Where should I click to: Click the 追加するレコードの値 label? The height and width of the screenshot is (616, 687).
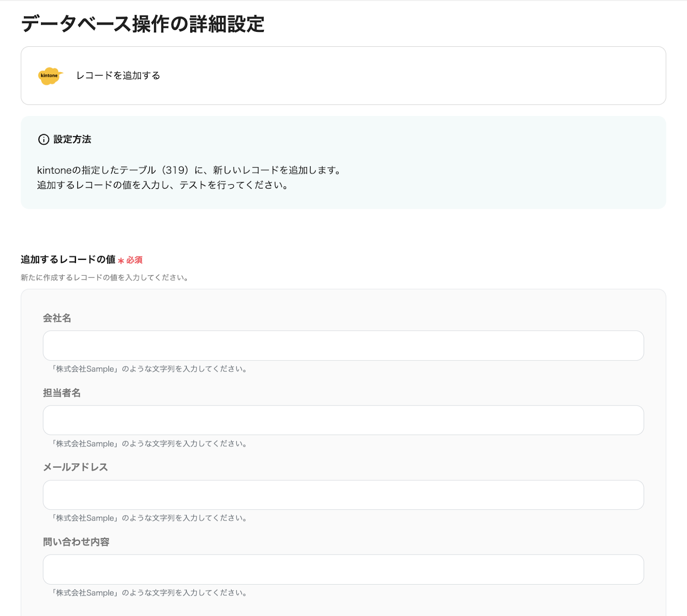click(x=68, y=259)
